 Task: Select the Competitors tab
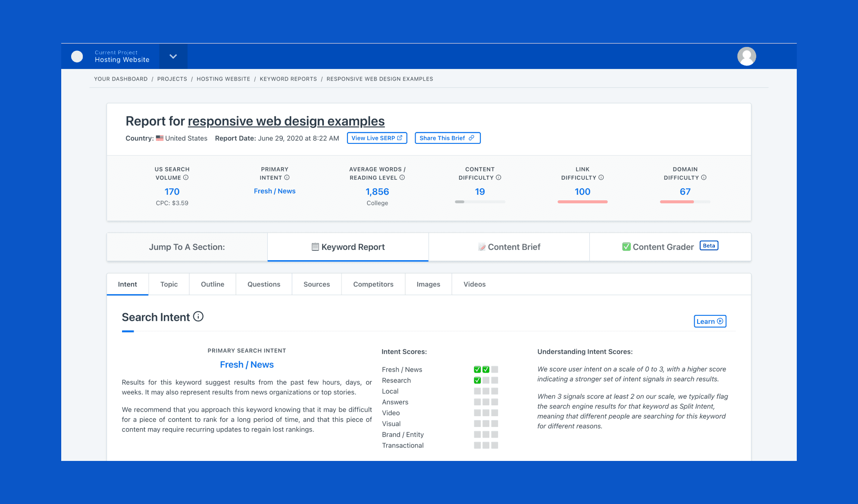point(373,284)
